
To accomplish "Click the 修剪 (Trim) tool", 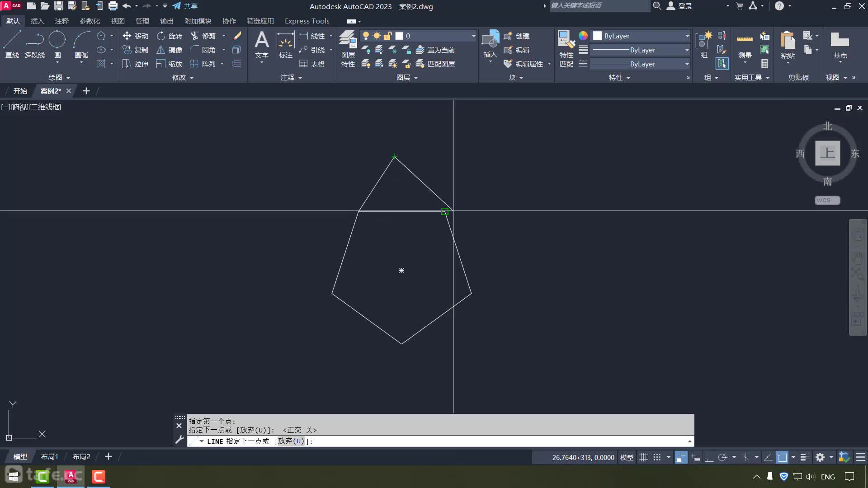I will (x=203, y=36).
